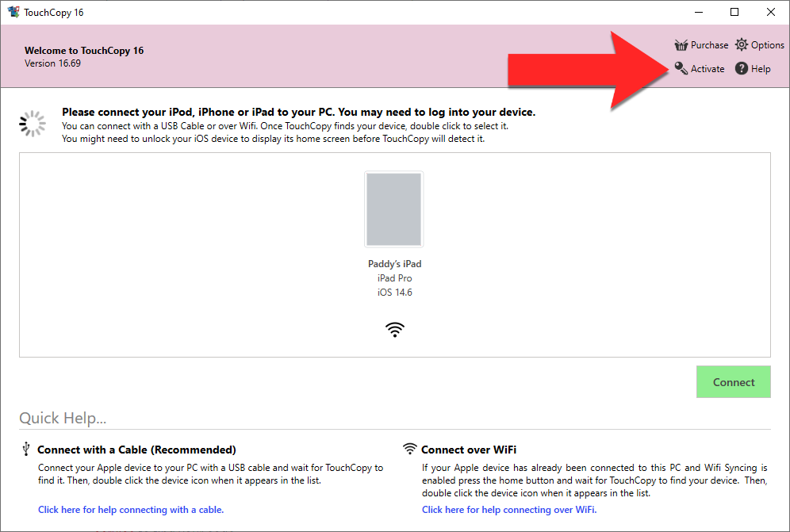790x532 pixels.
Task: Open the Help label
Action: (761, 69)
